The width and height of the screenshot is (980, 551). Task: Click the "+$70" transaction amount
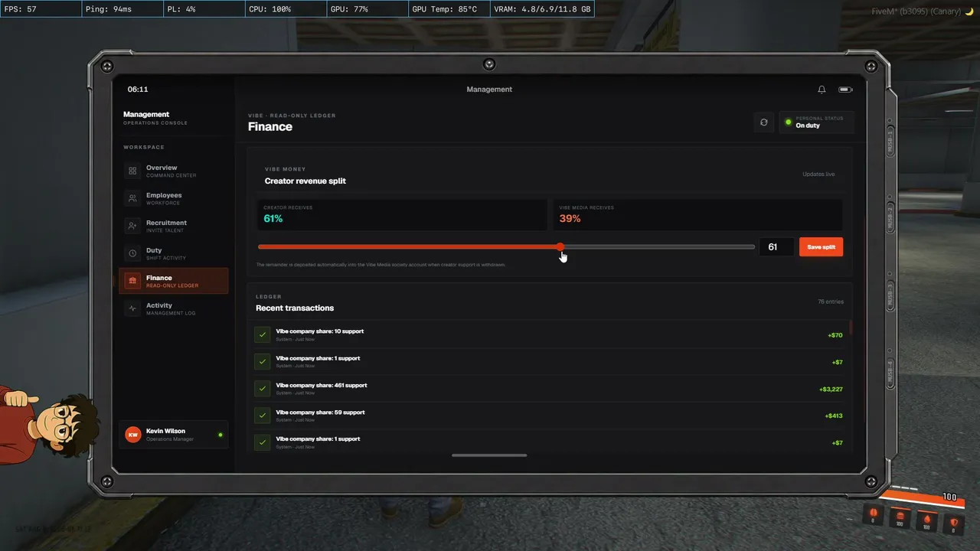pos(835,335)
